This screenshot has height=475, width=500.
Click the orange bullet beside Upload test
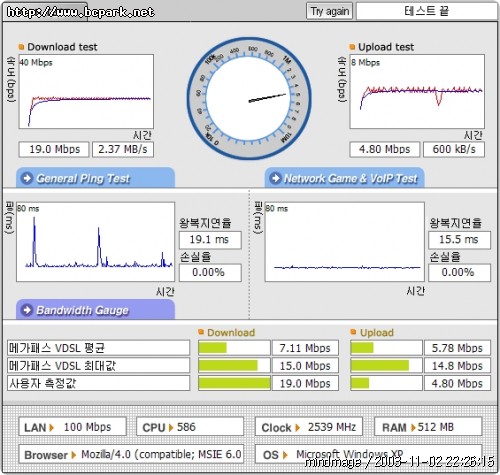(x=352, y=47)
